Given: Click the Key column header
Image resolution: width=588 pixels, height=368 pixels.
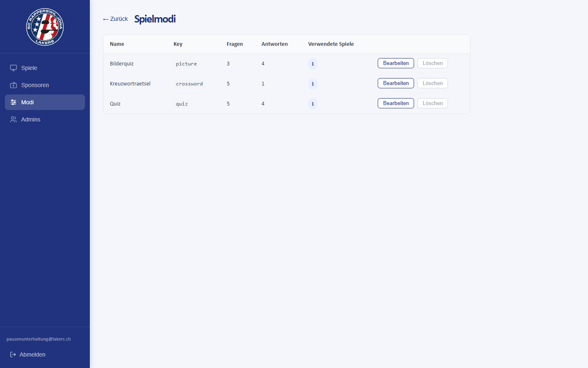Looking at the screenshot, I should click(178, 44).
